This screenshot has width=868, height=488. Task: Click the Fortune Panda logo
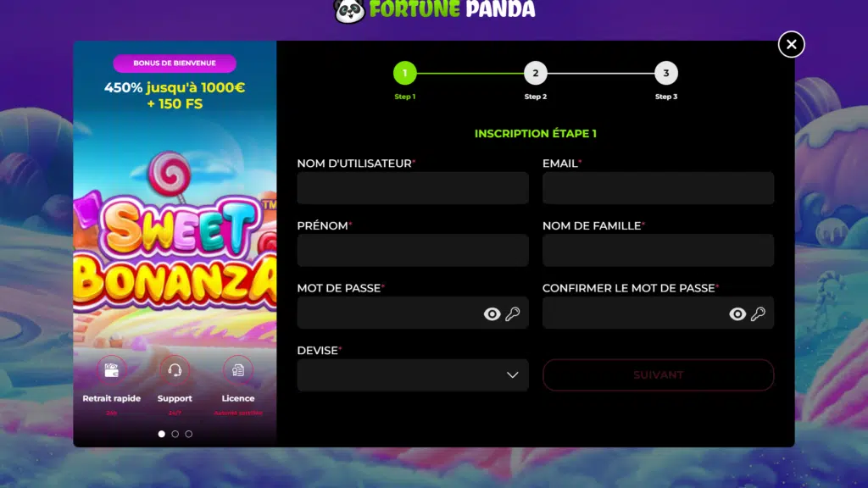click(x=435, y=11)
